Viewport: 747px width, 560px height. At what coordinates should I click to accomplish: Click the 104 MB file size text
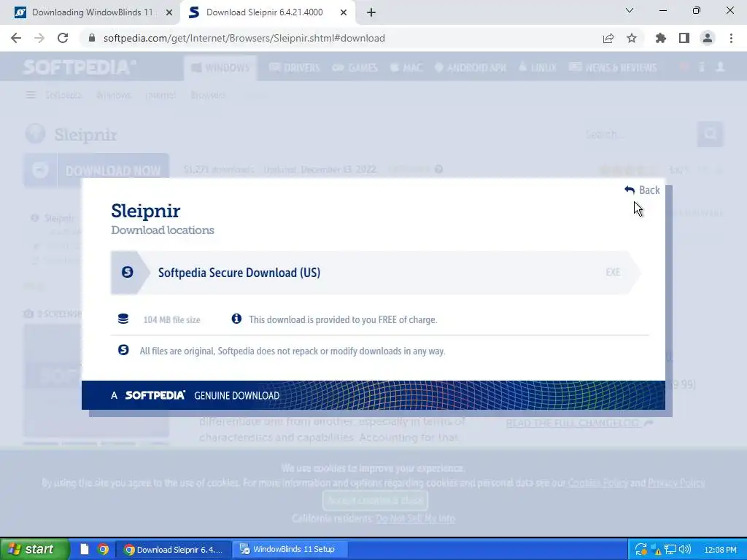pyautogui.click(x=171, y=319)
